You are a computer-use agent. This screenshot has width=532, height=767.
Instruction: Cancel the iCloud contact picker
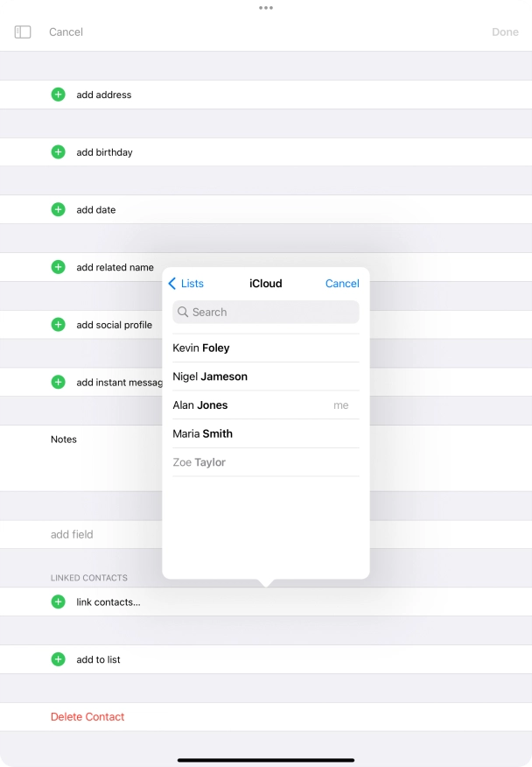[342, 284]
